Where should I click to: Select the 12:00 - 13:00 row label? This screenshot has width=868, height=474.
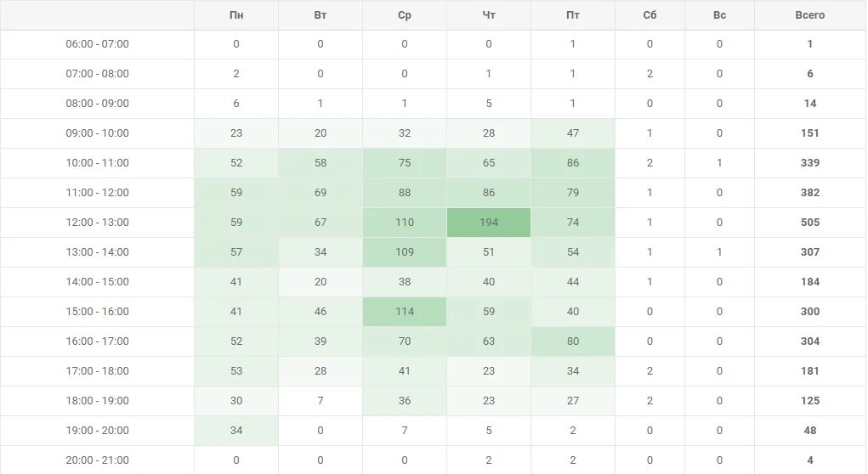[98, 223]
